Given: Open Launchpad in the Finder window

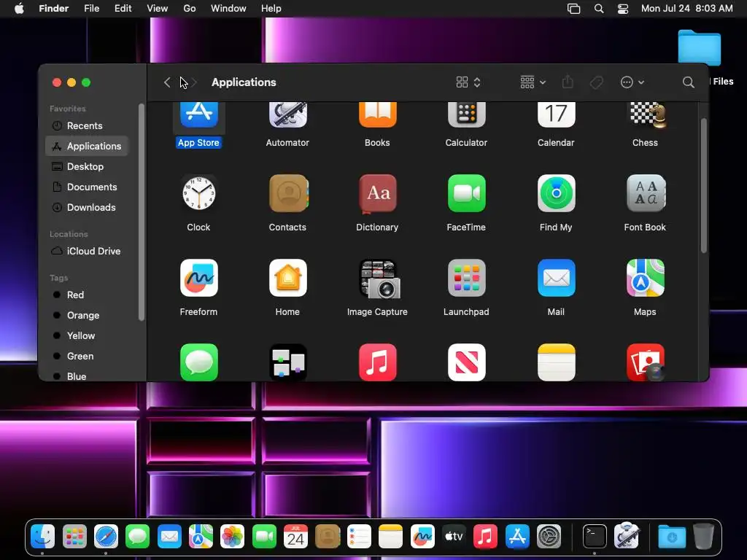Looking at the screenshot, I should tap(466, 278).
